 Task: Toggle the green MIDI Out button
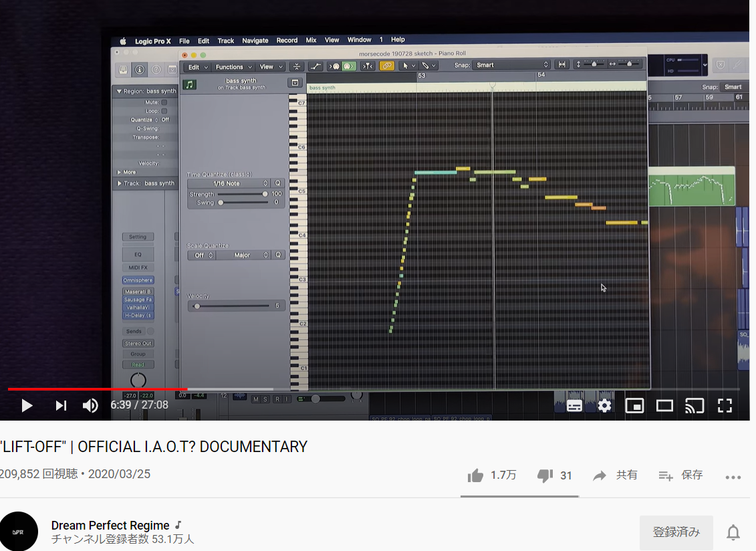point(349,66)
